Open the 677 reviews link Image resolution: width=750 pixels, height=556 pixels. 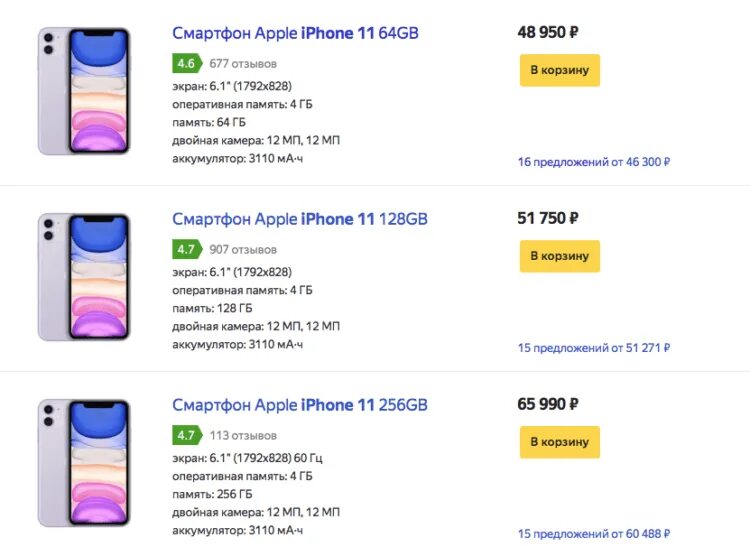tap(243, 64)
